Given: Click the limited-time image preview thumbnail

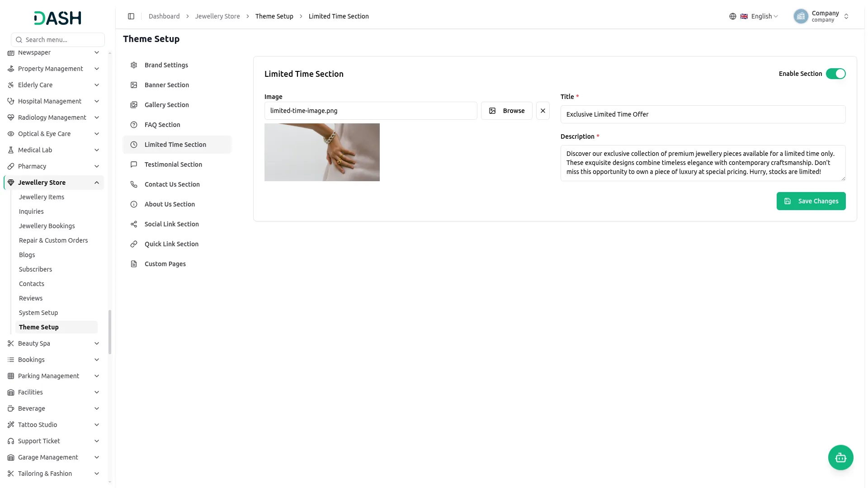Looking at the screenshot, I should [x=322, y=152].
